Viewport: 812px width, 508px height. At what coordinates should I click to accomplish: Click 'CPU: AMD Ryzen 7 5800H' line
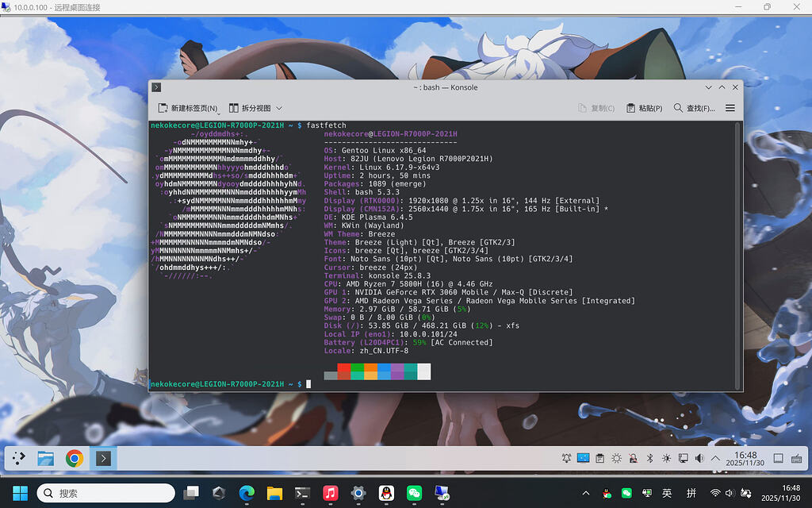click(408, 284)
